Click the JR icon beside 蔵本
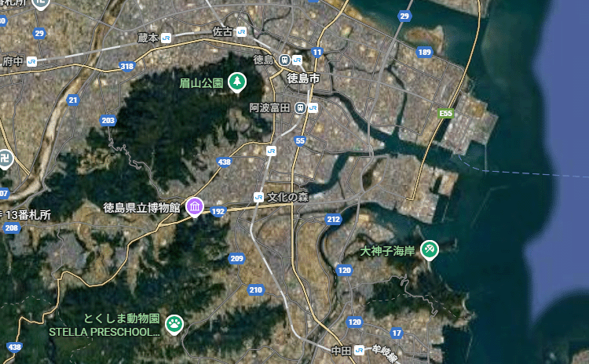The width and height of the screenshot is (589, 364). point(166,38)
